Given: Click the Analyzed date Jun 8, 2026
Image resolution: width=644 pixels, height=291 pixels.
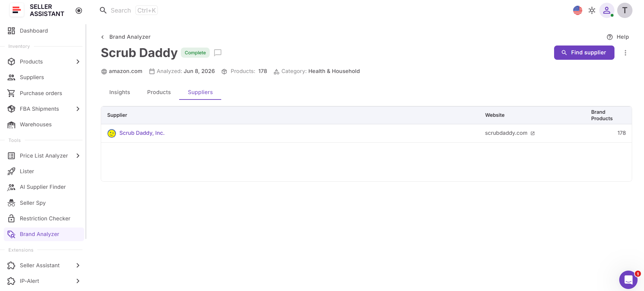Looking at the screenshot, I should [199, 71].
